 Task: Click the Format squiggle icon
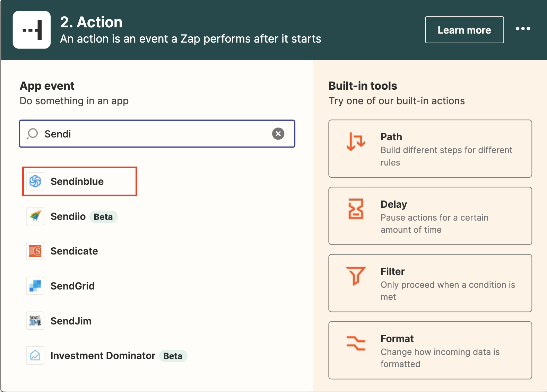356,343
